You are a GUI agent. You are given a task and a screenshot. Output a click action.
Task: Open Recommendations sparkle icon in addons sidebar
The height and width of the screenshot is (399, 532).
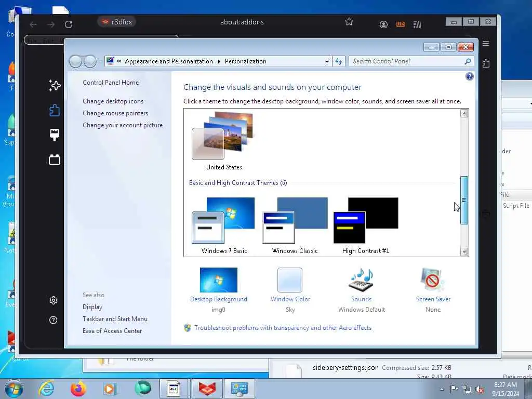pos(55,86)
